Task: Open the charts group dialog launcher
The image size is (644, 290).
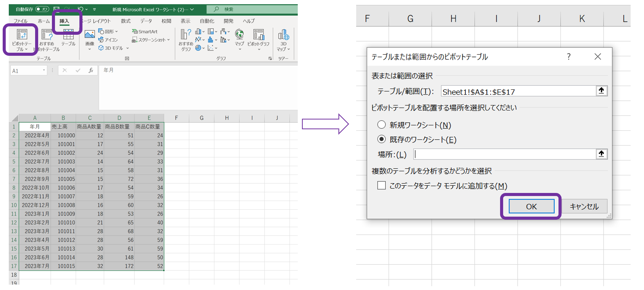Action: (270, 58)
